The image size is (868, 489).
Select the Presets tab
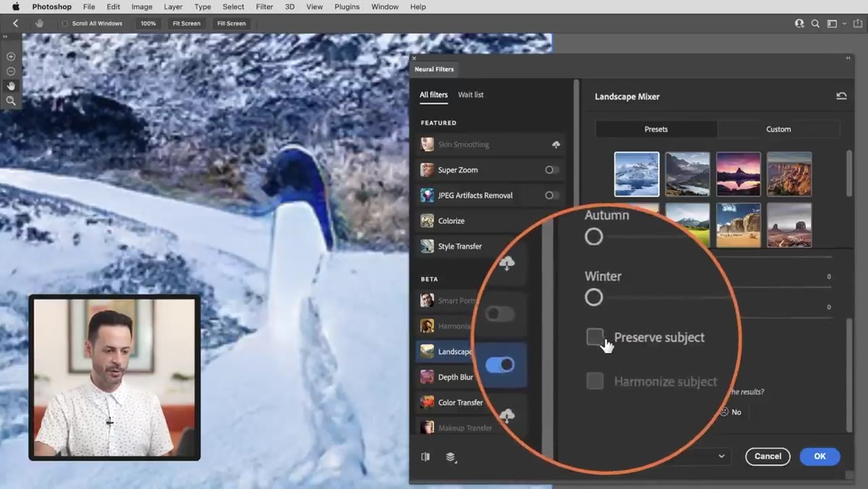pyautogui.click(x=656, y=129)
